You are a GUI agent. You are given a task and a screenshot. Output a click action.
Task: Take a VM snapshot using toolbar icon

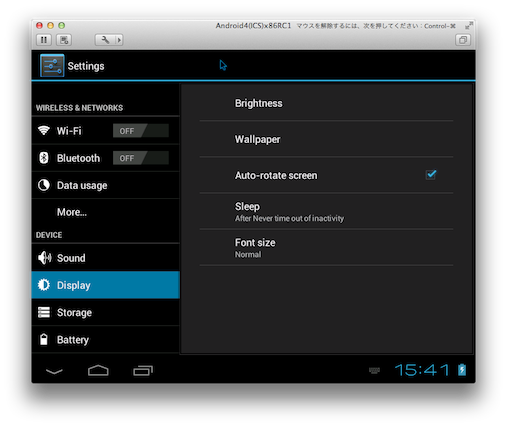pyautogui.click(x=64, y=40)
